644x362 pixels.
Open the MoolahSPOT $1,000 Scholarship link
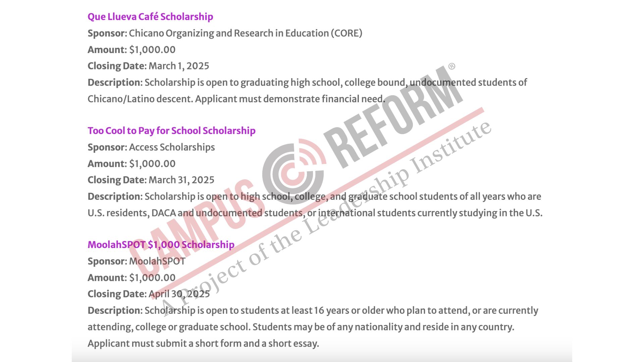[161, 245]
